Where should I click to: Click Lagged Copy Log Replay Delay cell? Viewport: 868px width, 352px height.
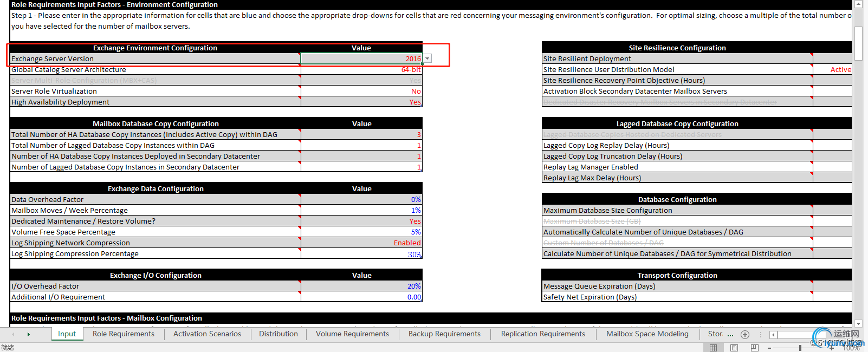tap(677, 145)
